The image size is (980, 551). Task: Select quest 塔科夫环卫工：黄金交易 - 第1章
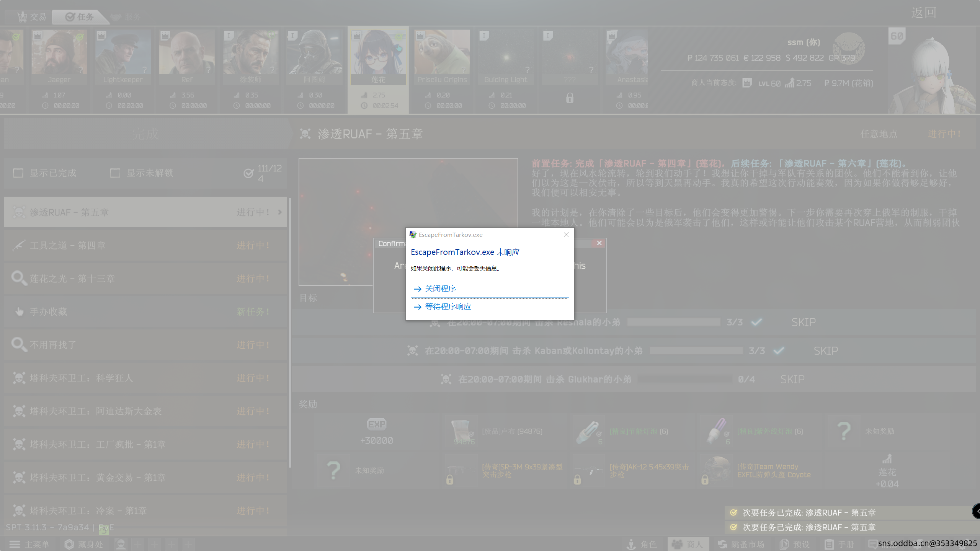145,478
